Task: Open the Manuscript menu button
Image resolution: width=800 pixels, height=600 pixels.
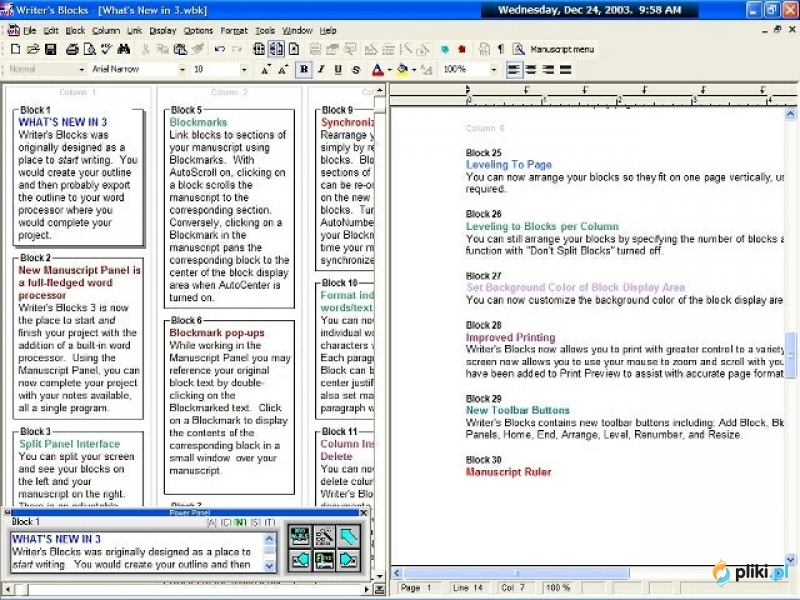Action: point(562,49)
